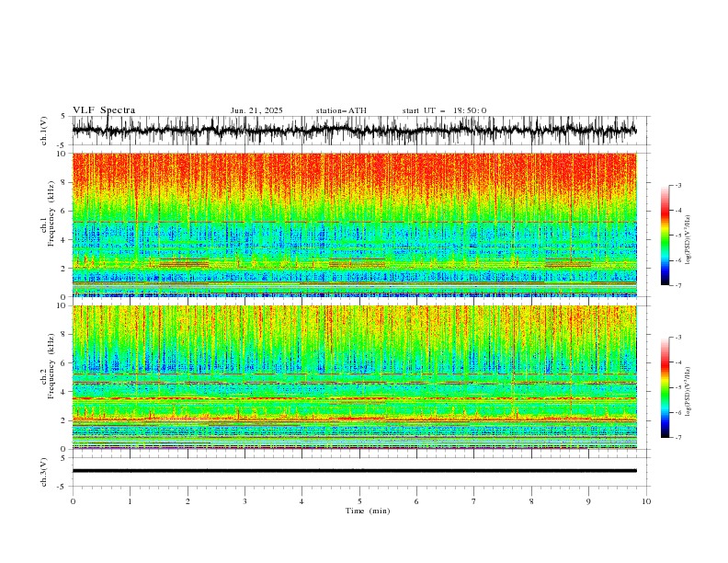Click inside the ch.2 spectrogram panel
This screenshot has height=563, width=728.
coord(355,377)
